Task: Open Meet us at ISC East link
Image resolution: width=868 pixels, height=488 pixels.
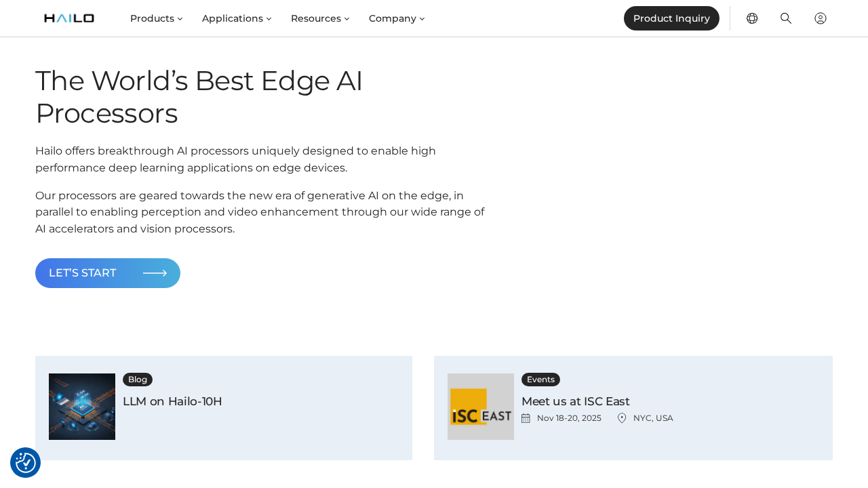Action: point(575,401)
